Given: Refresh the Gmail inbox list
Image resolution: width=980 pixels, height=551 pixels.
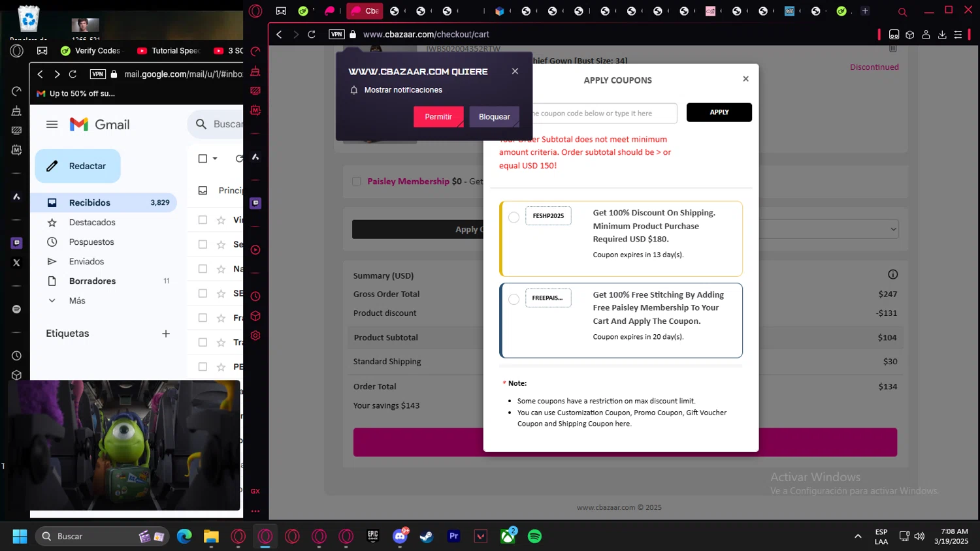Looking at the screenshot, I should coord(239,159).
